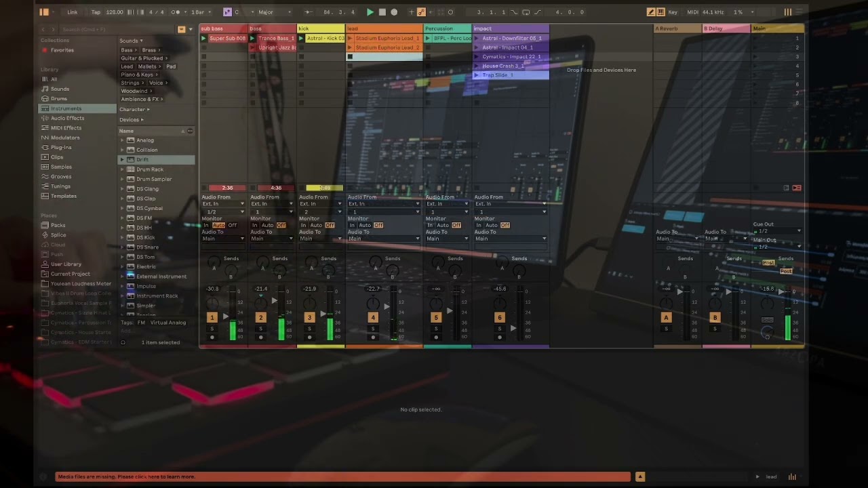Open Tunings category
The image size is (868, 488).
[60, 186]
